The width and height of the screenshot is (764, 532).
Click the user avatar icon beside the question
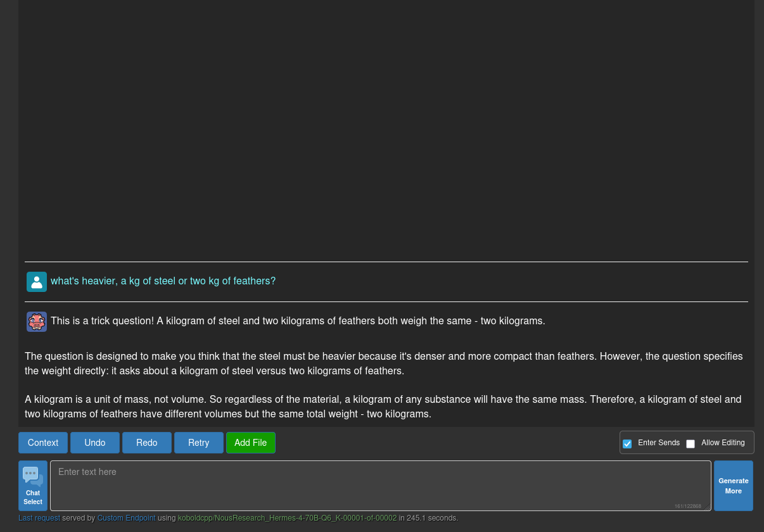[37, 281]
